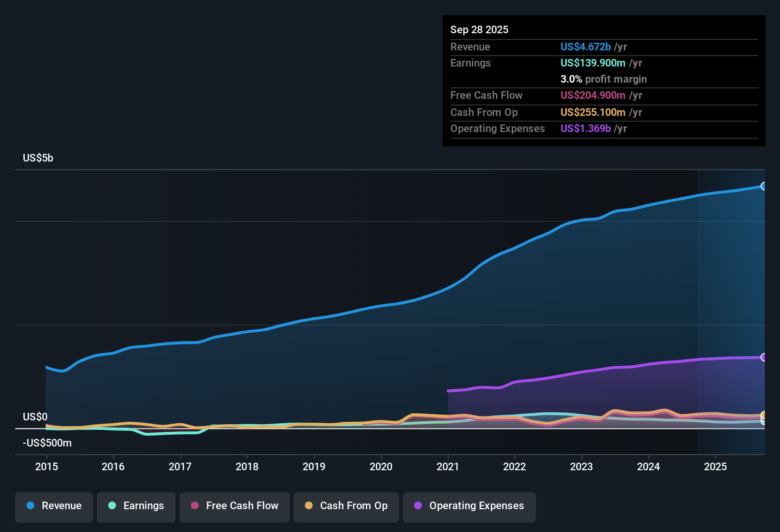Click the vertical date slider line on the chart
Image resolution: width=780 pixels, height=532 pixels.
pyautogui.click(x=698, y=309)
